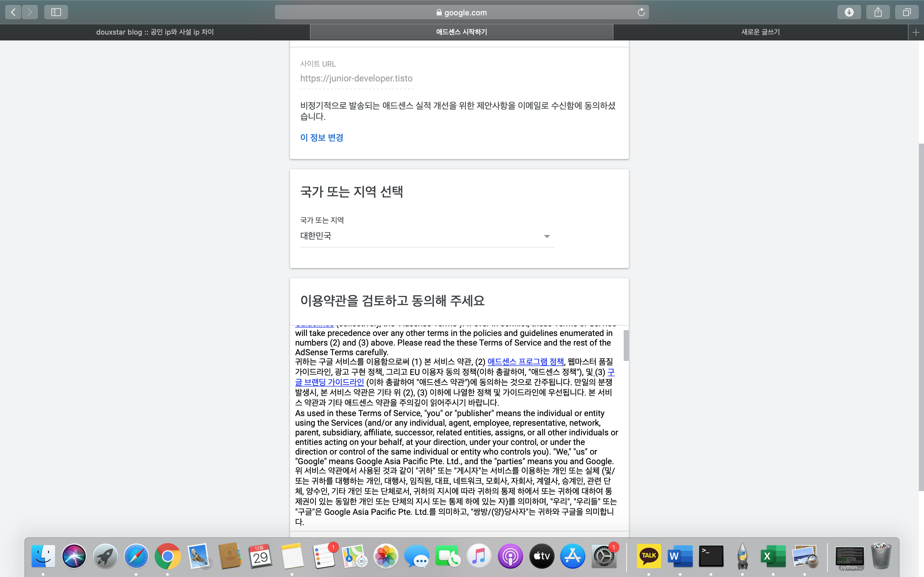The image size is (924, 577).
Task: Click the Safari back navigation arrow
Action: [13, 12]
